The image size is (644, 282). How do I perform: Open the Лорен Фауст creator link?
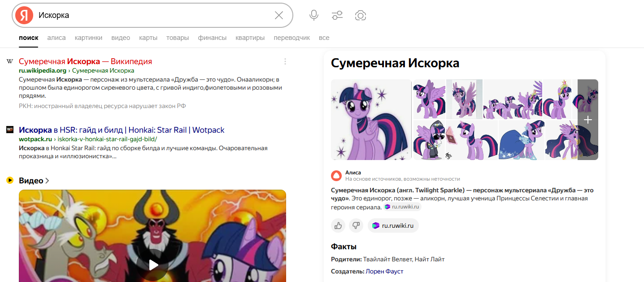coord(384,271)
